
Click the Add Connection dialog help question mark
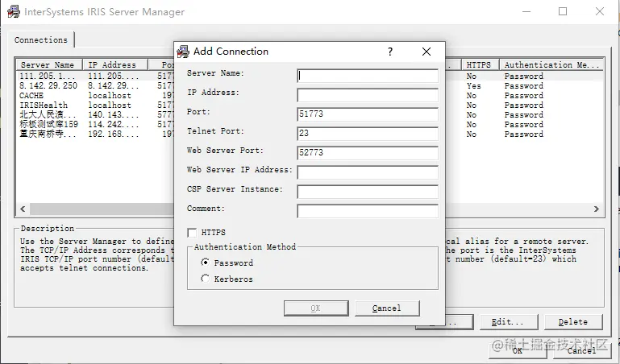tap(390, 52)
